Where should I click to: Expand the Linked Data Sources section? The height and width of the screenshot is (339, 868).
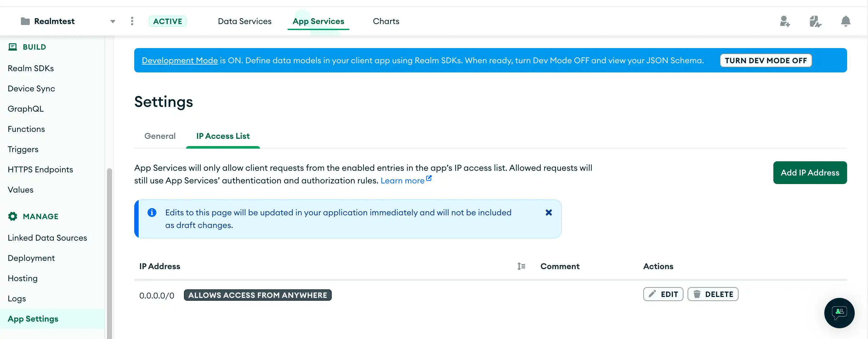pos(47,238)
